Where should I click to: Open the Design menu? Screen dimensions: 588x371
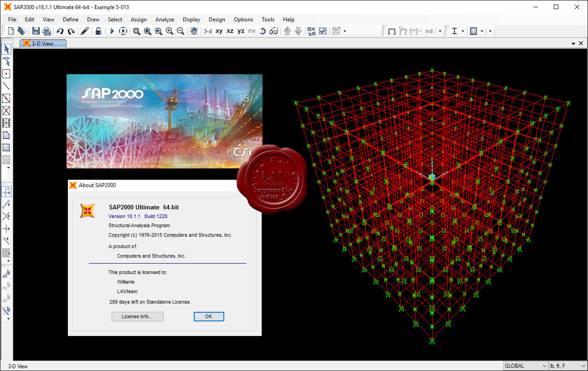pos(217,20)
